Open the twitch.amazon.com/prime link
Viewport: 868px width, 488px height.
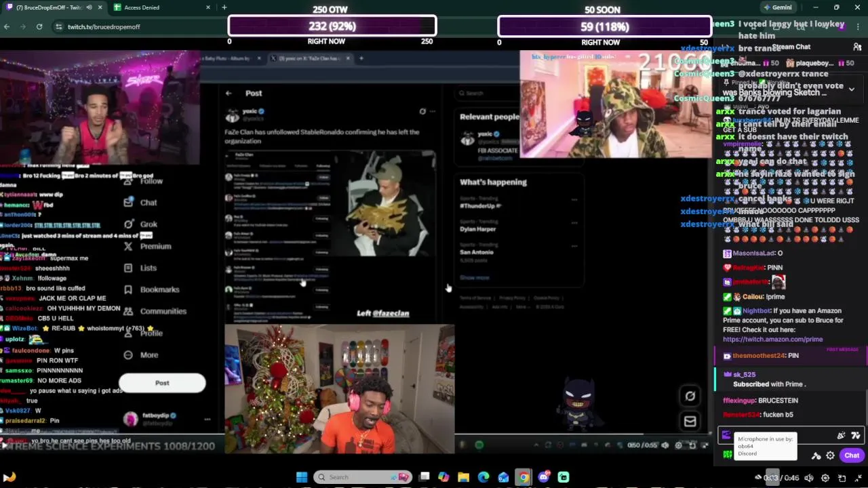(x=772, y=339)
